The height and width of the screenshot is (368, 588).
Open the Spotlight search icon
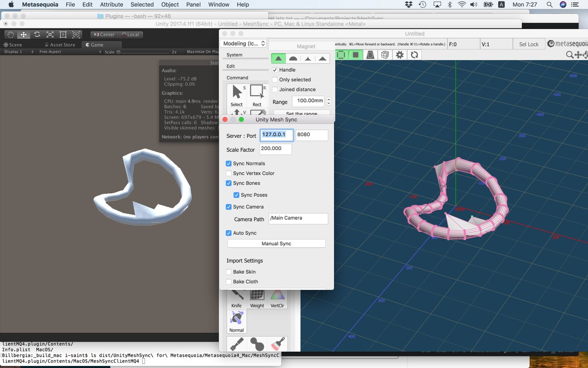[550, 4]
